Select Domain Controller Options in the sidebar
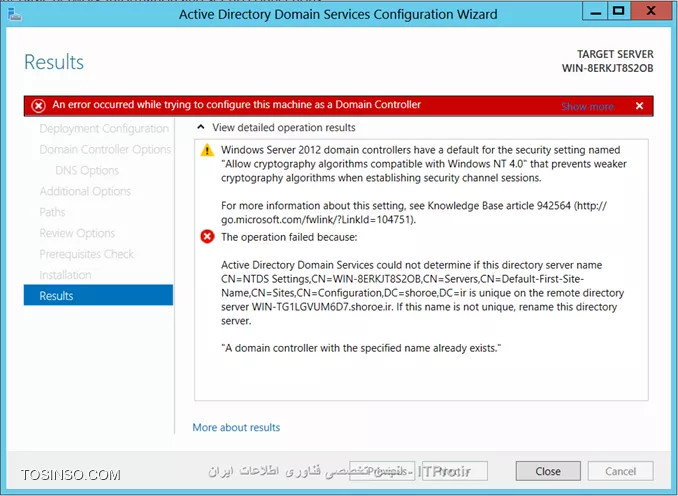 point(105,149)
